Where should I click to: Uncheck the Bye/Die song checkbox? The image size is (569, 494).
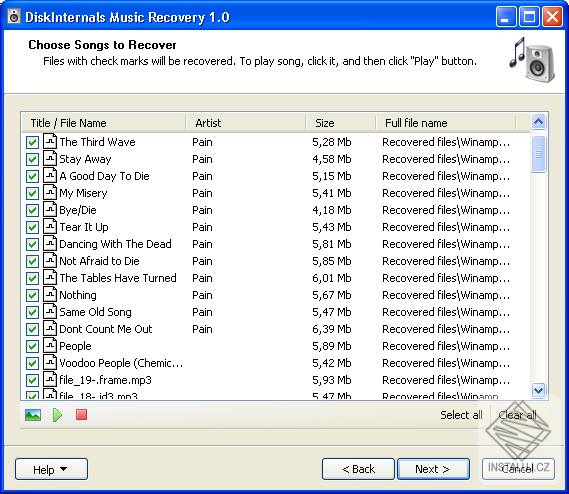pos(32,211)
